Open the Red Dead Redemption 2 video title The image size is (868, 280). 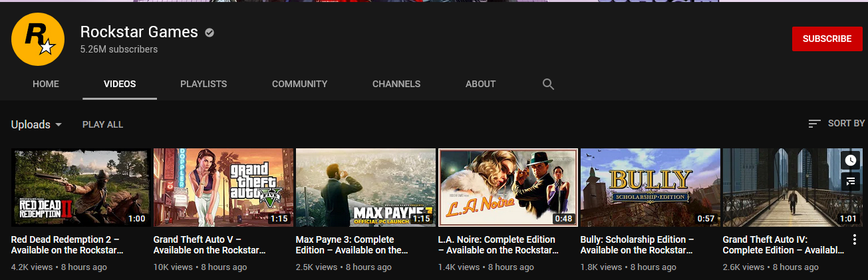coord(68,245)
